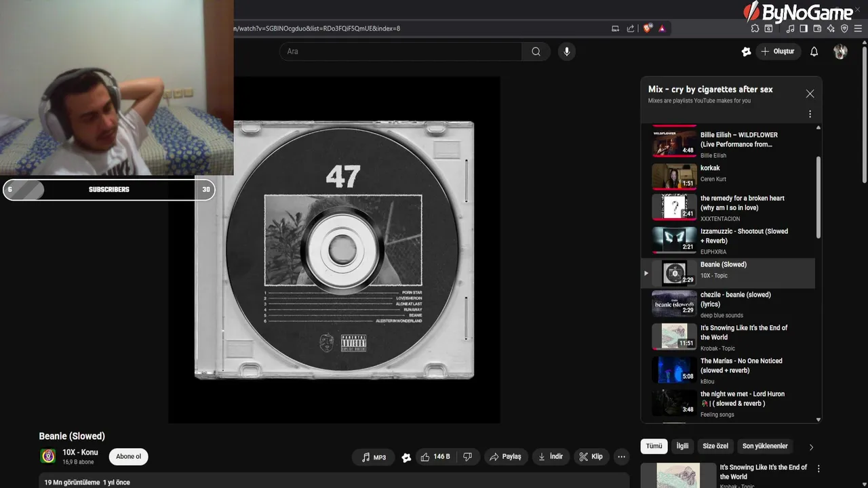The height and width of the screenshot is (488, 868).
Task: Like the video with thumbs up
Action: click(x=435, y=457)
